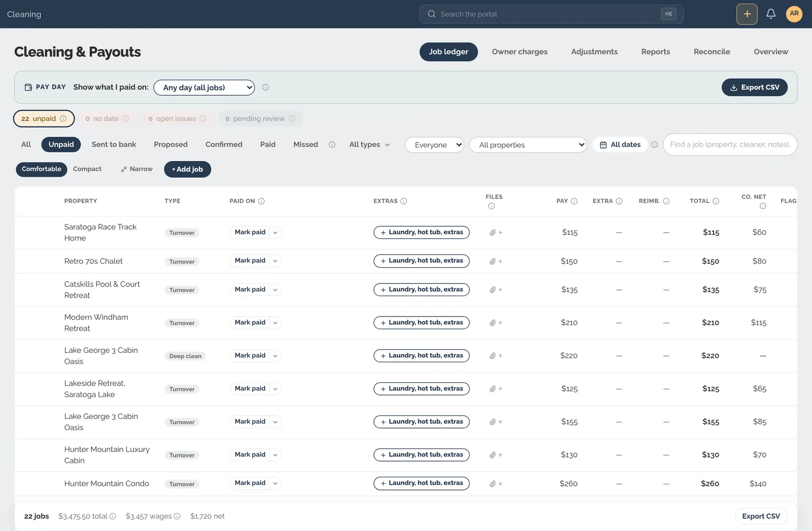Open the notifications bell
This screenshot has width=812, height=531.
coord(770,14)
